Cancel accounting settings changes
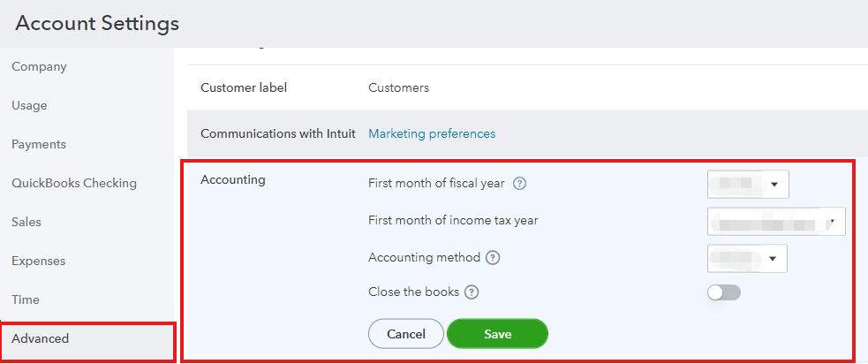Screen dimensions: 868x364 [x=406, y=334]
